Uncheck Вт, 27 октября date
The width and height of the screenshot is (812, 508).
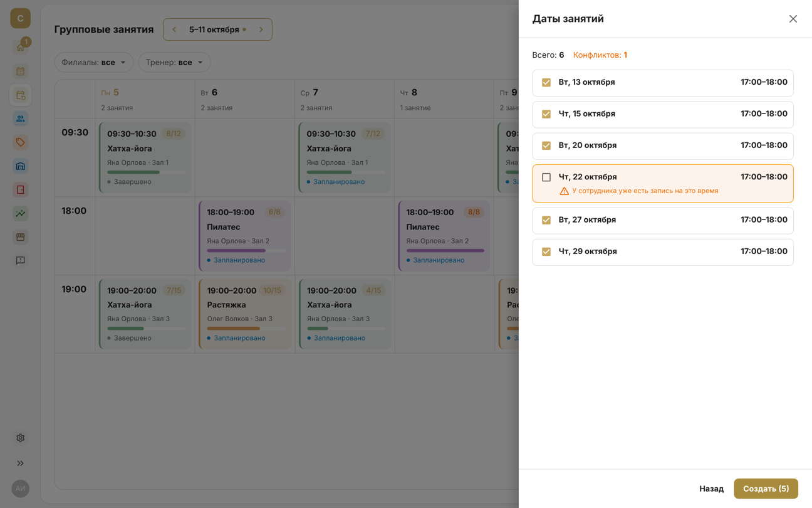546,220
